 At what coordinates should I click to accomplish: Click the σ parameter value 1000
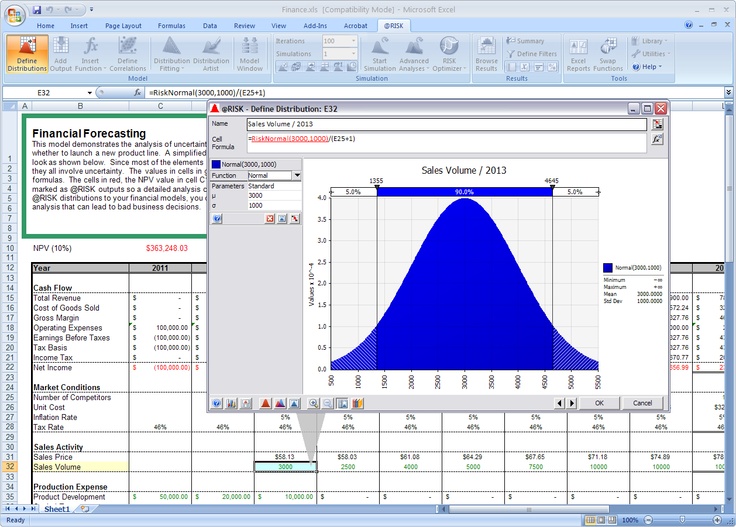pos(274,206)
